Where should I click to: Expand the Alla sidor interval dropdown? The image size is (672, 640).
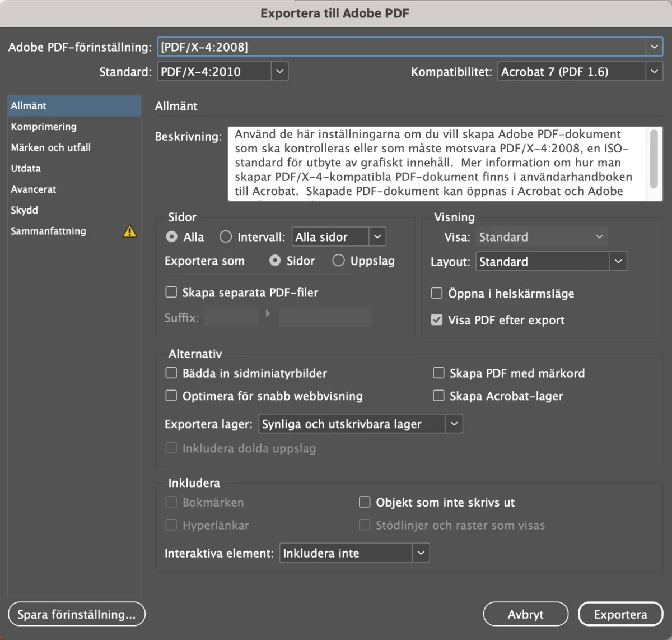pyautogui.click(x=339, y=236)
